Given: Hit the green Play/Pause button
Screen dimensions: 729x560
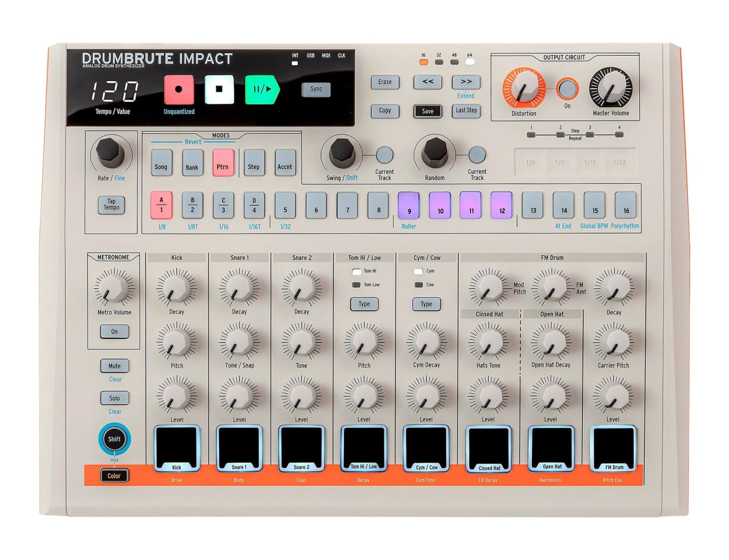Looking at the screenshot, I should point(262,89).
